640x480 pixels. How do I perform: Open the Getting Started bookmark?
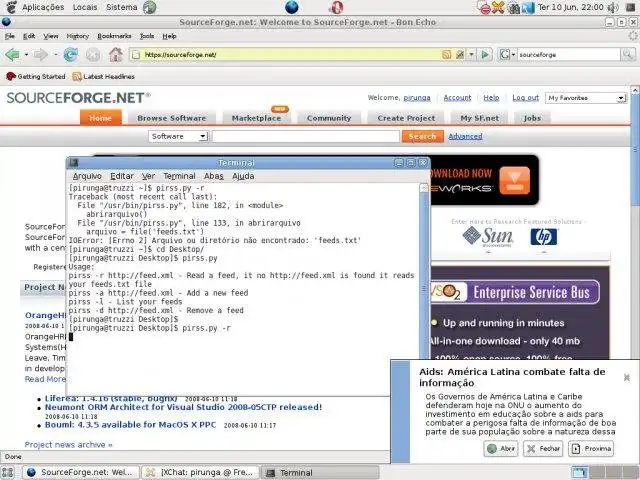point(36,76)
